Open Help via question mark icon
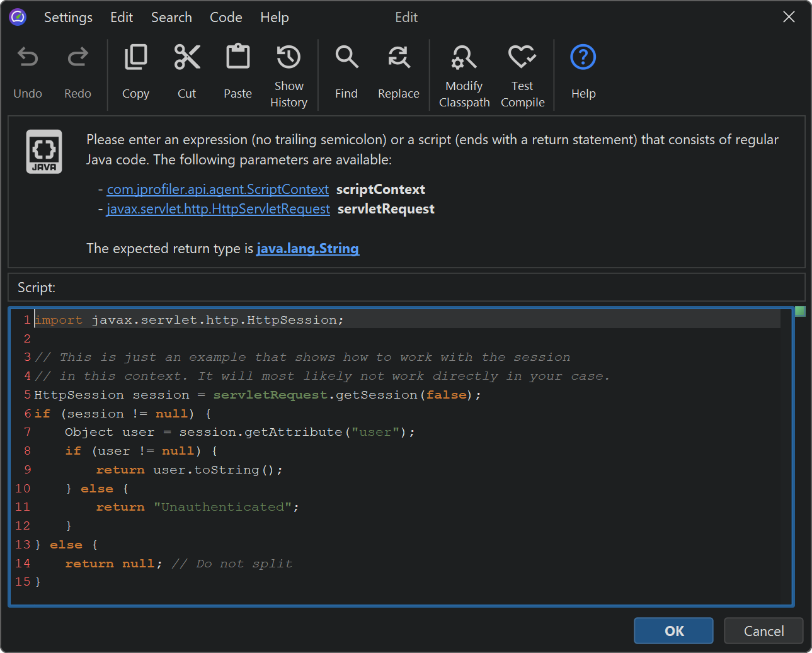812x653 pixels. 583,58
